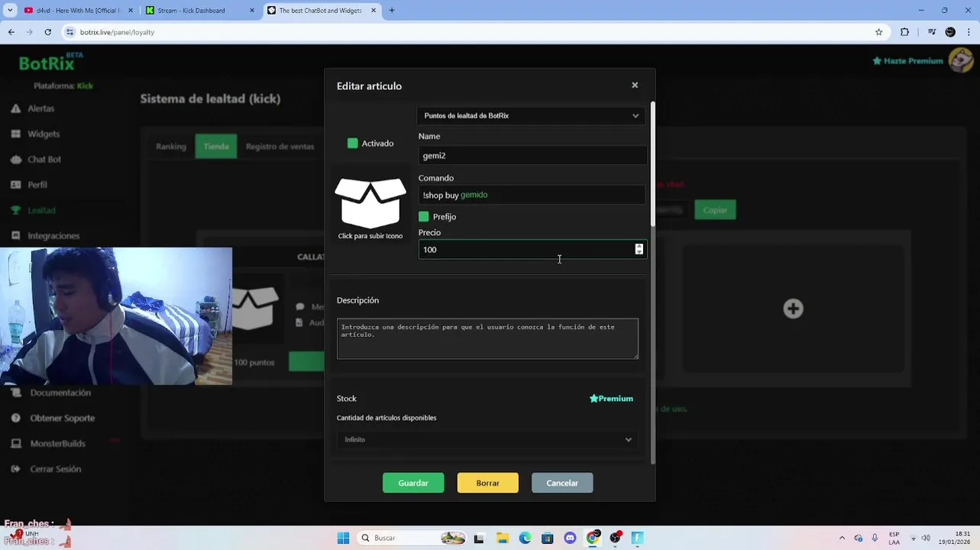The height and width of the screenshot is (550, 980).
Task: Open Microsoft Store from the taskbar
Action: click(547, 538)
